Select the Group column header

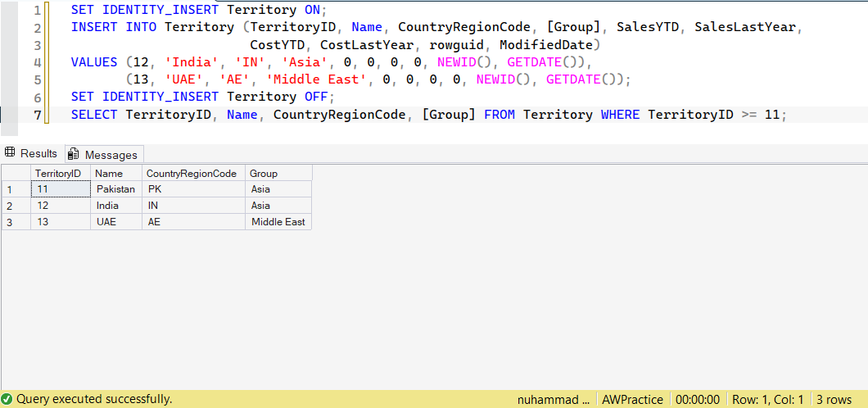tap(278, 173)
